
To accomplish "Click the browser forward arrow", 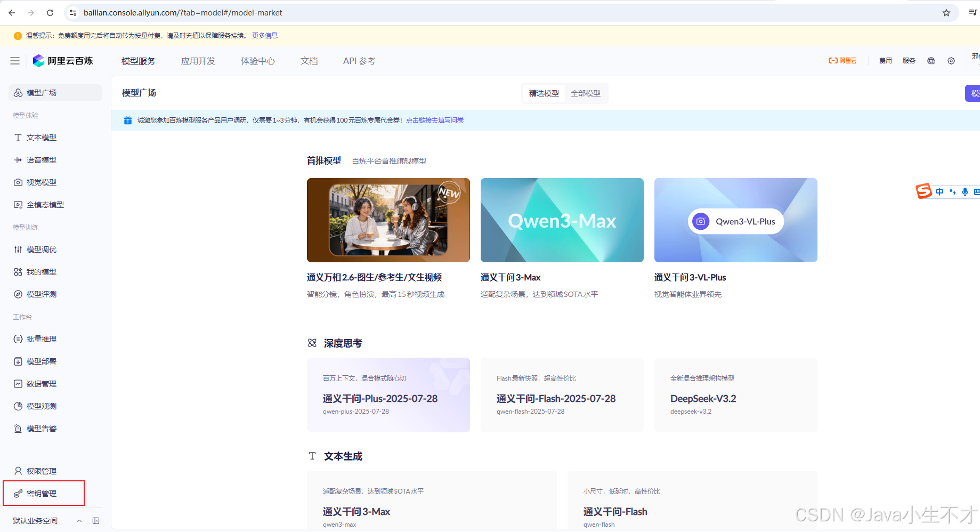I will pyautogui.click(x=31, y=13).
